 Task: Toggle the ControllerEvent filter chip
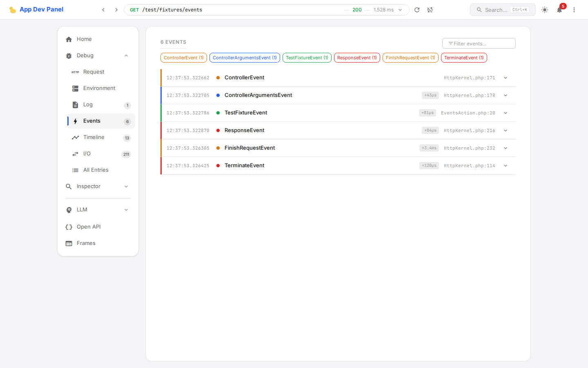[x=184, y=58]
